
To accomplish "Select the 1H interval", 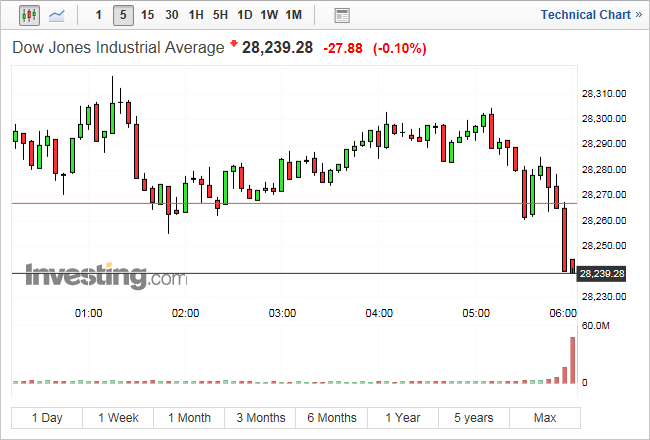I will click(x=196, y=15).
